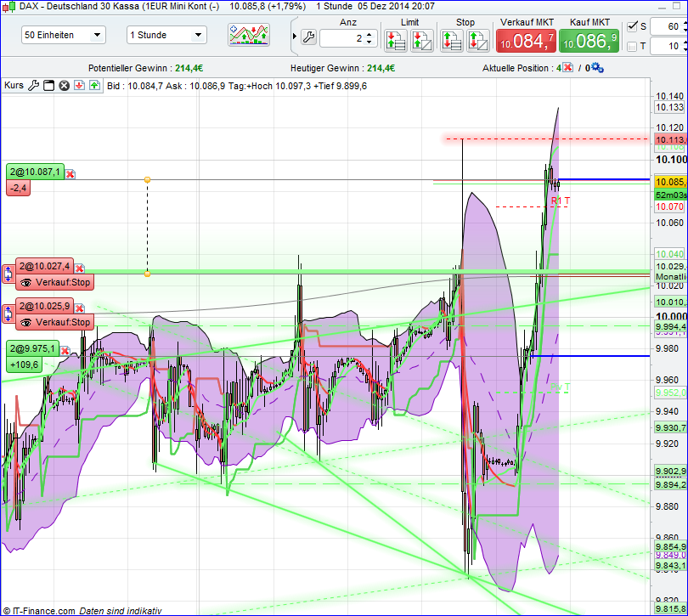
Task: Open the indicators and trading systems chart icon
Action: pos(249,35)
